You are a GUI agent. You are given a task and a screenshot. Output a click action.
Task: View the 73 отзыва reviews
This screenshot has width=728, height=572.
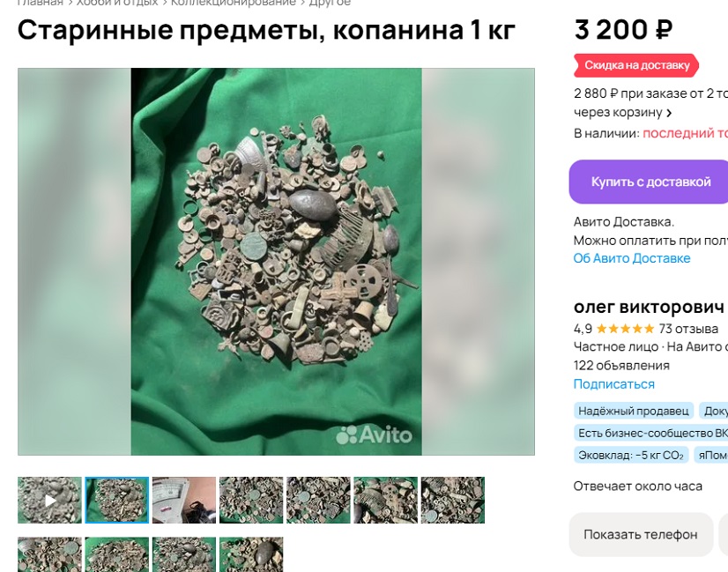tap(688, 329)
